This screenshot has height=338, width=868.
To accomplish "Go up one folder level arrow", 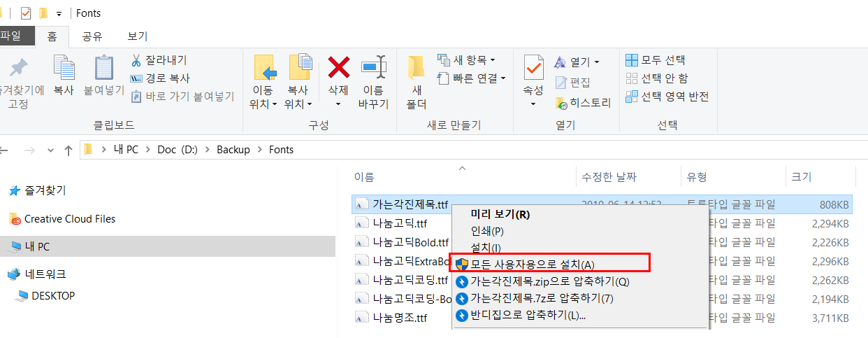I will click(x=68, y=150).
